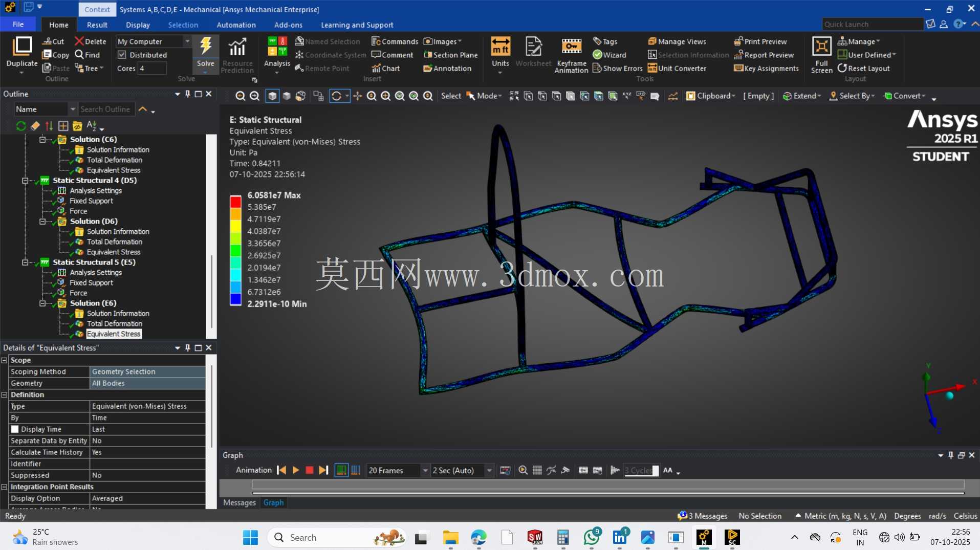This screenshot has height=550, width=980.
Task: Collapse Static Structural 5 (E5) node
Action: [25, 262]
